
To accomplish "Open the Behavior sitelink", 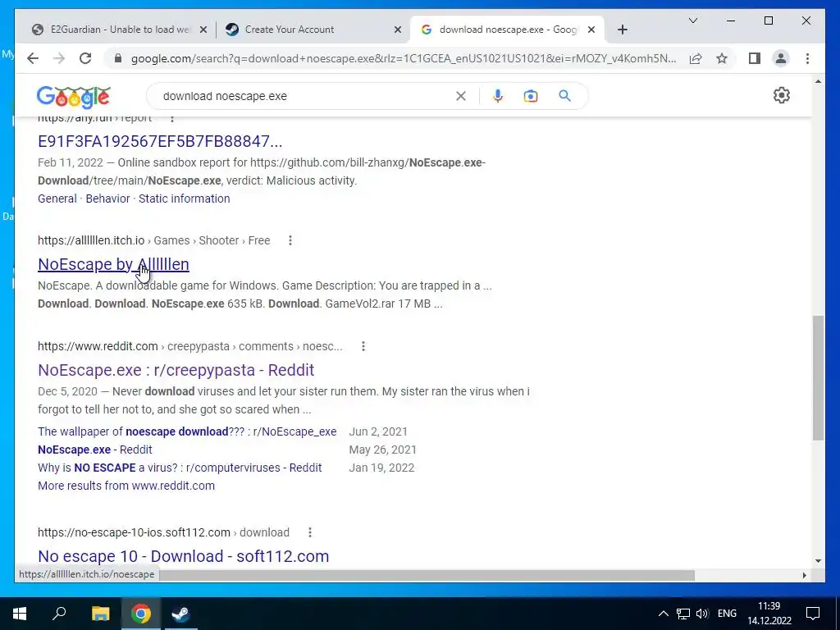I will [107, 199].
